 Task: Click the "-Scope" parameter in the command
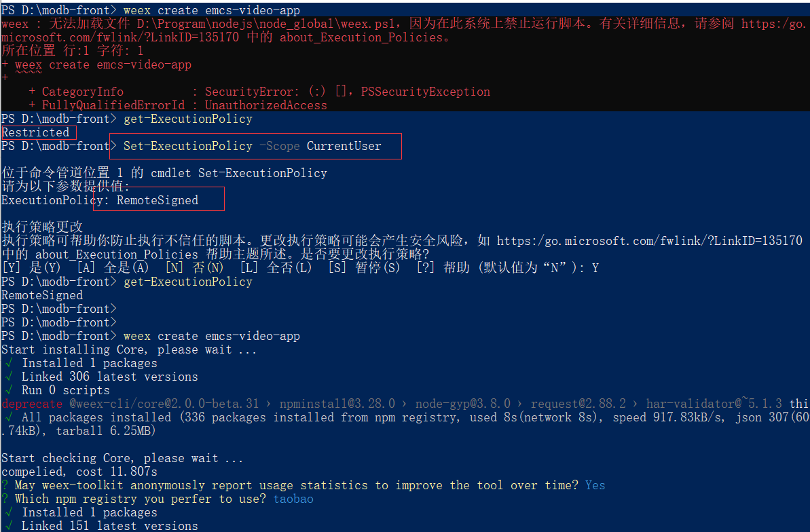click(x=279, y=146)
